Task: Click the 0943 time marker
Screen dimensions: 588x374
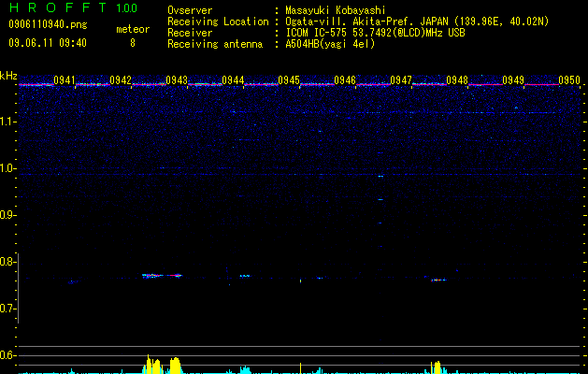Action: 177,80
